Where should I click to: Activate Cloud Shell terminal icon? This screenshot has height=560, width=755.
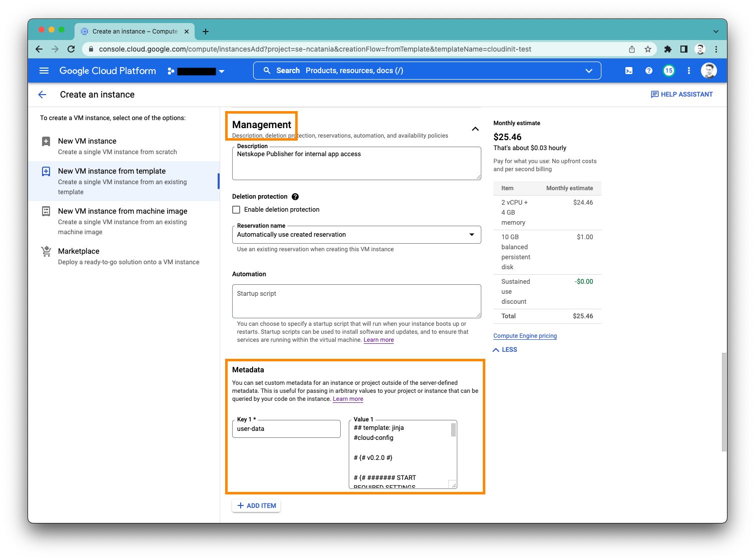click(629, 71)
